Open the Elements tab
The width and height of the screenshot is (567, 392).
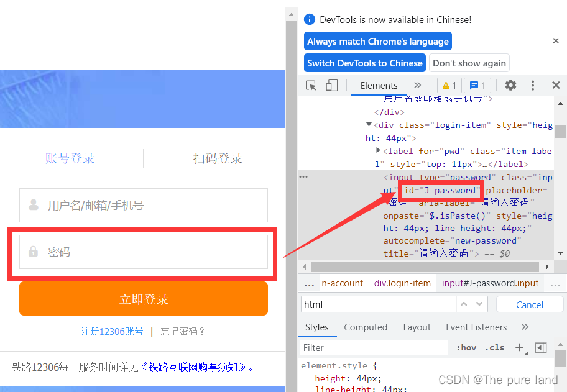pyautogui.click(x=379, y=86)
